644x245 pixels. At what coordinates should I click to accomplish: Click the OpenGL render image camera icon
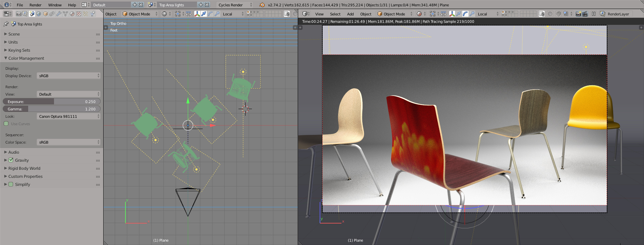578,14
